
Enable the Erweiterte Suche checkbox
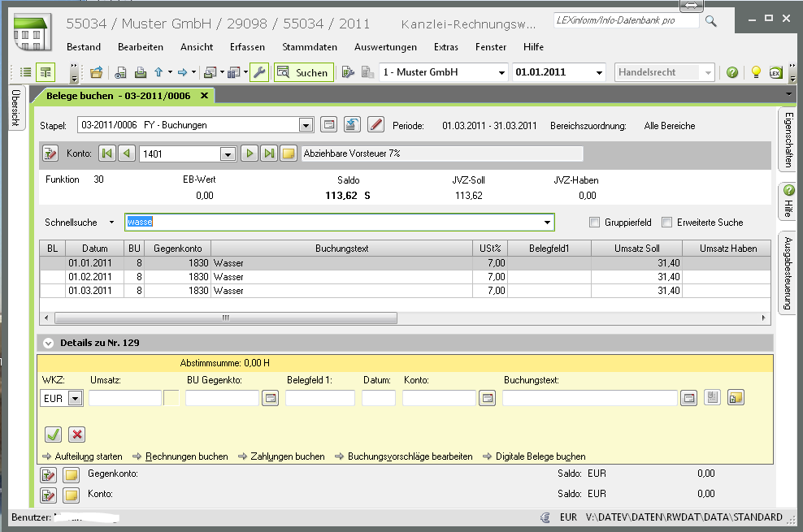[666, 222]
